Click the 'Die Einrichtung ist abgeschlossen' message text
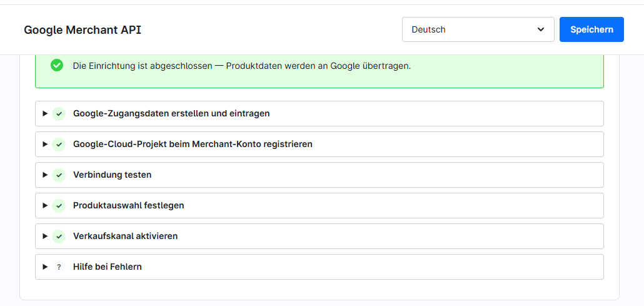Screen dimensions: 644x306 pyautogui.click(x=242, y=66)
